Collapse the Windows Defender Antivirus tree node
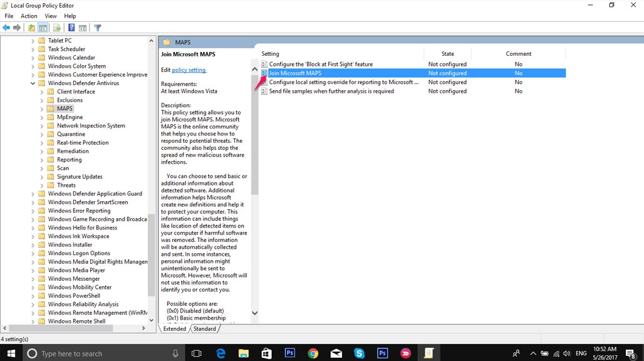Screen dimensions: 644x361 [33, 83]
